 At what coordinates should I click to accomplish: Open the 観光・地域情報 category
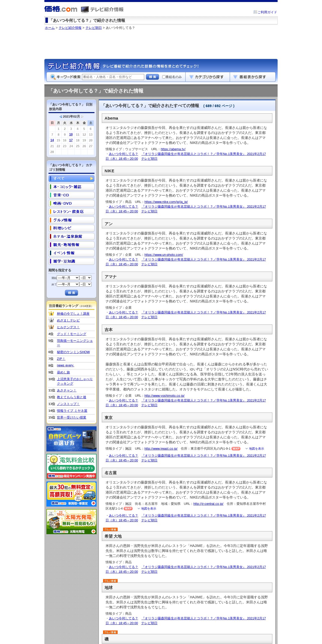click(x=71, y=245)
